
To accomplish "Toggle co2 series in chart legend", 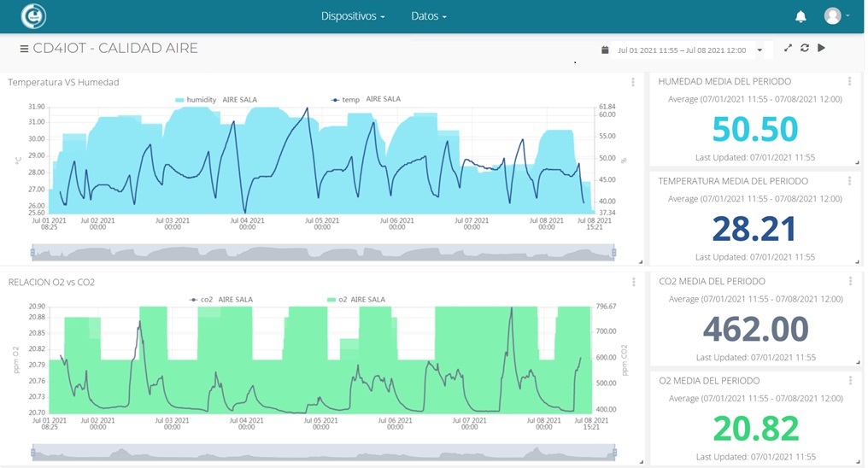I will point(220,299).
